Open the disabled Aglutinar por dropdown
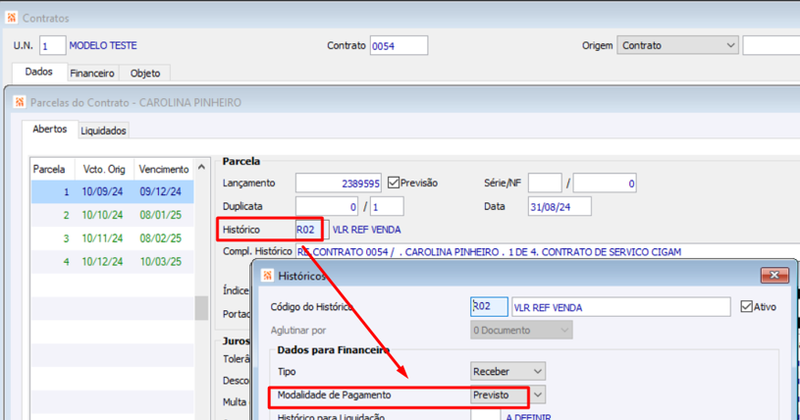The height and width of the screenshot is (420, 800). coord(521,330)
